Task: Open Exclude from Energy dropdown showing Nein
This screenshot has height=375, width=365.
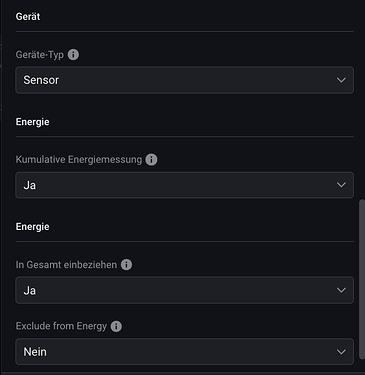Action: click(x=184, y=352)
